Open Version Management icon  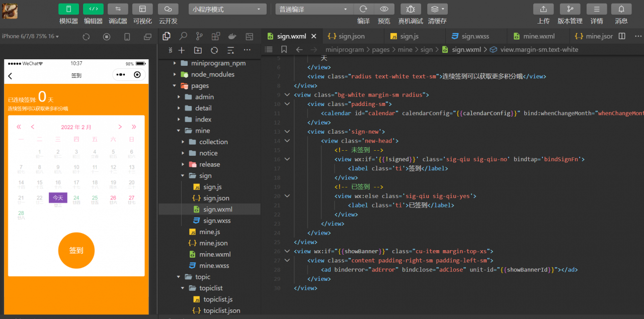570,9
